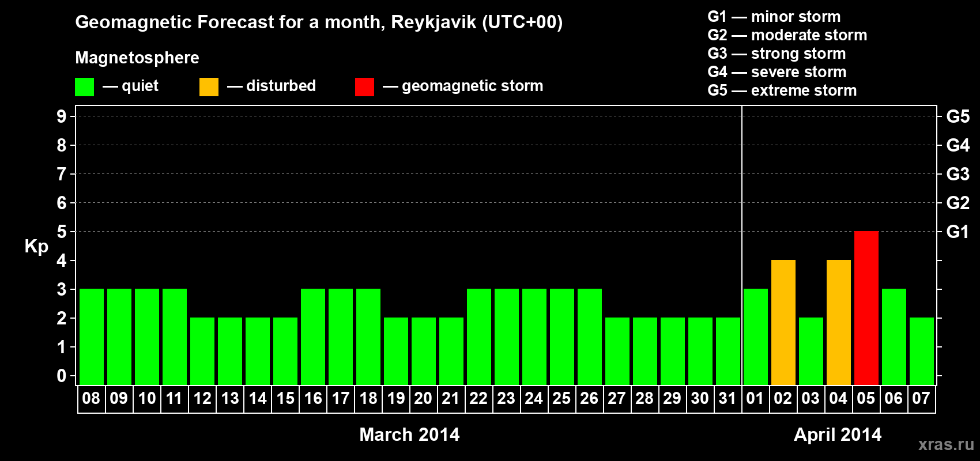Click the green bar for March 24
Screen dimensions: 980x461
point(534,337)
